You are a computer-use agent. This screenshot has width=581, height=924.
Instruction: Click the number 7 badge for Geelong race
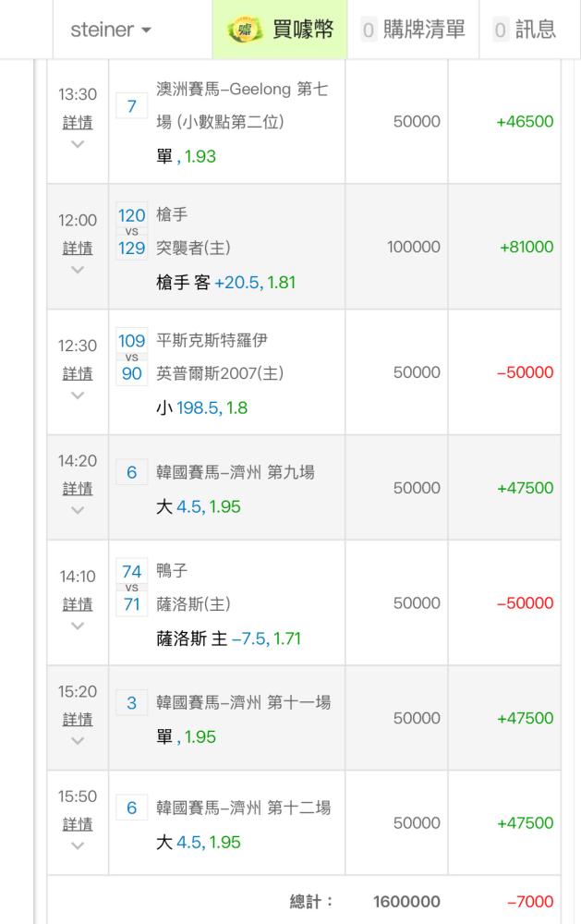(132, 106)
